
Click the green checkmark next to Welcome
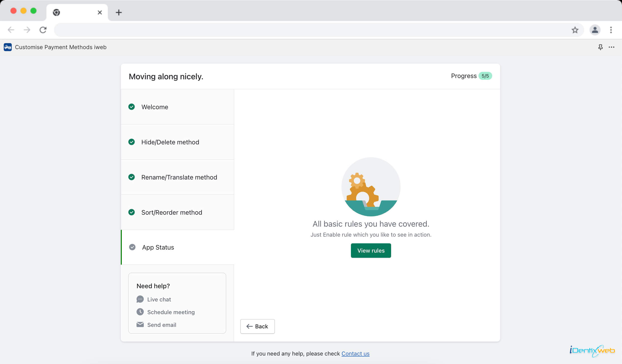pos(132,107)
